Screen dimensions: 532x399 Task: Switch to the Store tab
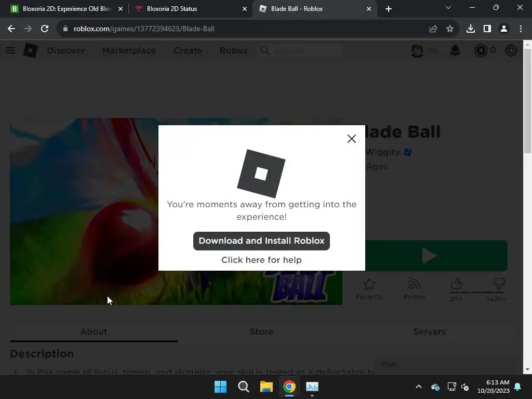tap(261, 331)
